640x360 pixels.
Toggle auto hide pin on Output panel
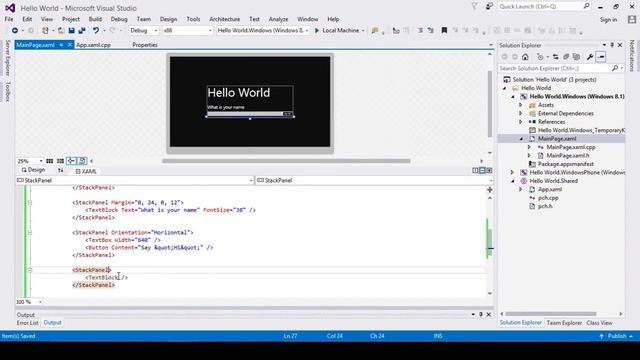click(x=481, y=314)
